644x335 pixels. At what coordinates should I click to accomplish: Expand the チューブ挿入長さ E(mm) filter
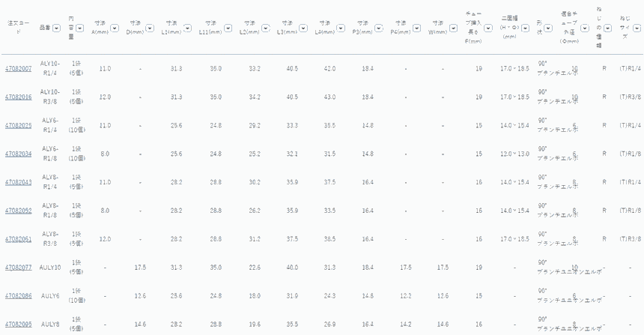487,28
